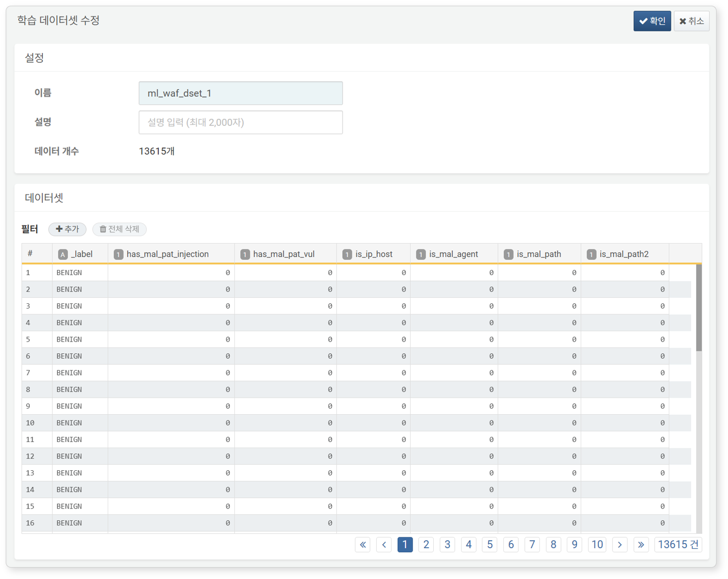The image size is (728, 579).
Task: Open page 10 of the dataset
Action: click(597, 544)
